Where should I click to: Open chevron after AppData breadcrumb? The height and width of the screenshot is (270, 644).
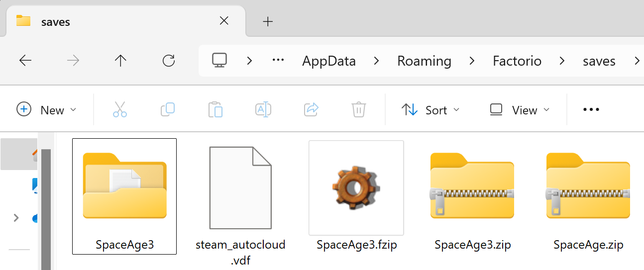pyautogui.click(x=377, y=61)
